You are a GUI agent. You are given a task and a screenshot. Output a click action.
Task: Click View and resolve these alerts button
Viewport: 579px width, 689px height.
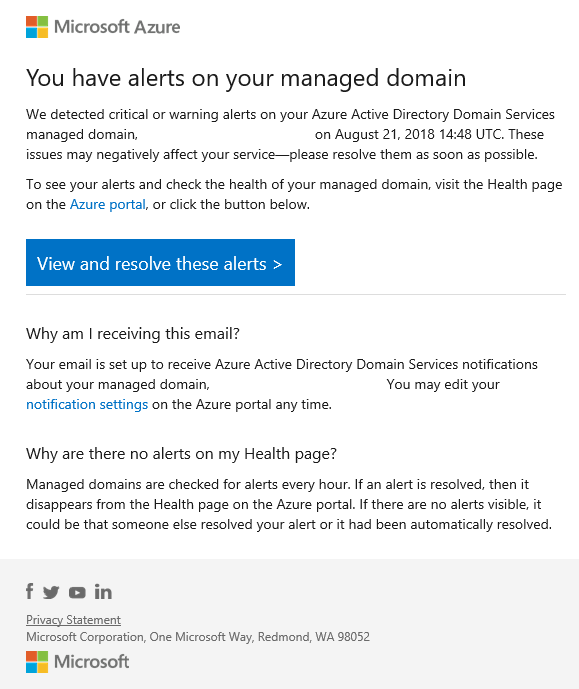coord(160,263)
